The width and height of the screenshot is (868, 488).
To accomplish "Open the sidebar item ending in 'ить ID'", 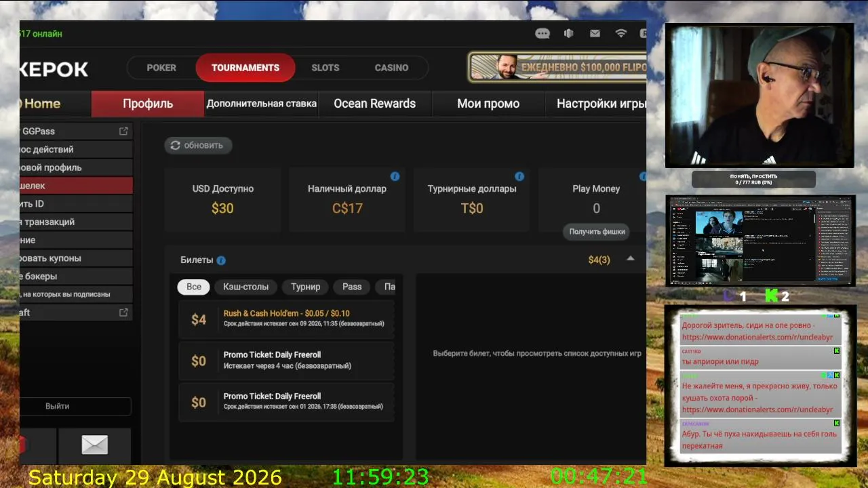I will point(76,203).
